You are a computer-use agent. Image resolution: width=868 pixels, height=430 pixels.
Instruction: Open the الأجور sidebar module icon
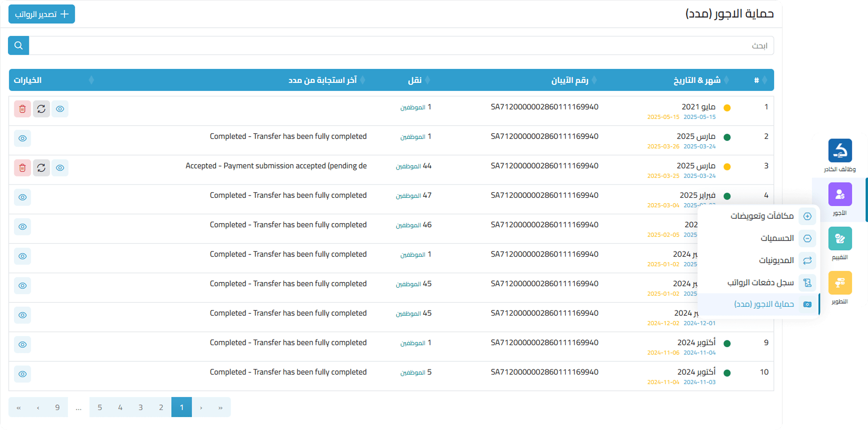click(x=840, y=194)
